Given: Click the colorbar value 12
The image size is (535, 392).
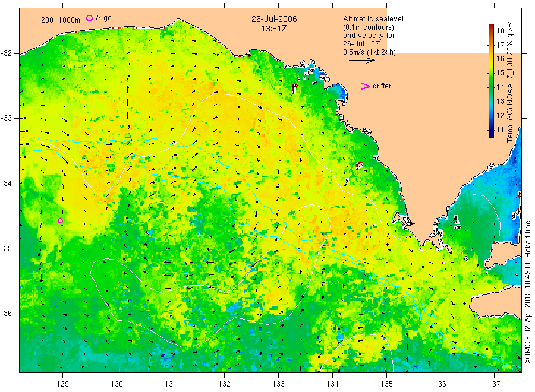Looking at the screenshot, I should 500,116.
